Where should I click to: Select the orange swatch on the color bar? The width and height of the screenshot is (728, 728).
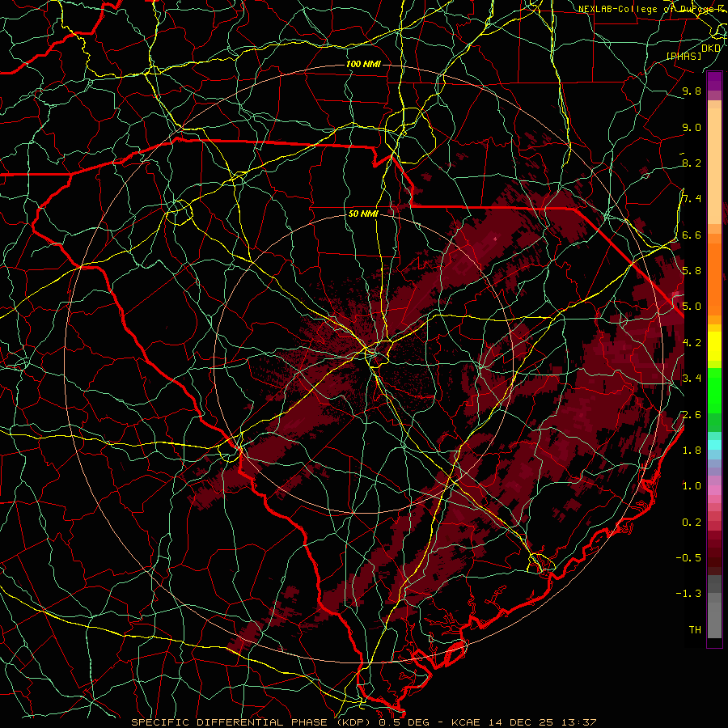coord(714,280)
